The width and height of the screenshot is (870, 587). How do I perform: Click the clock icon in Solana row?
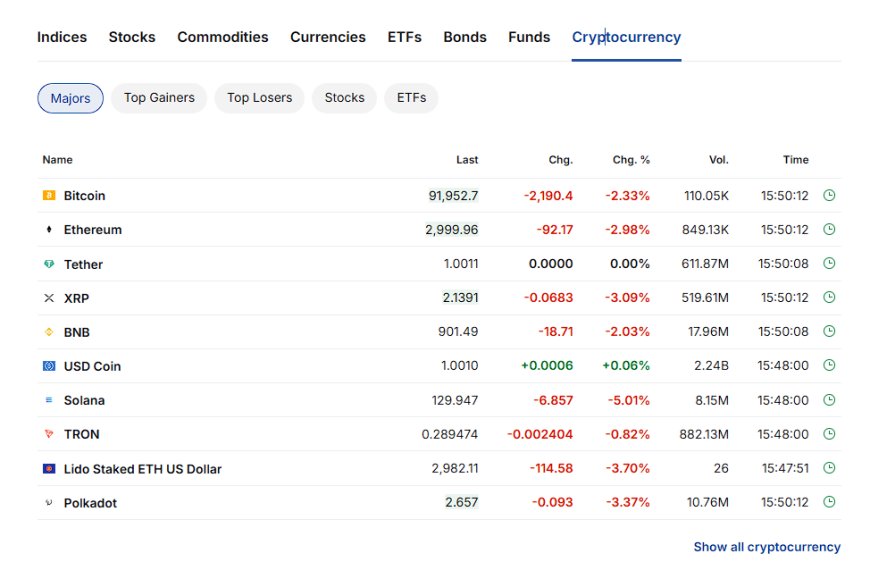pyautogui.click(x=829, y=400)
